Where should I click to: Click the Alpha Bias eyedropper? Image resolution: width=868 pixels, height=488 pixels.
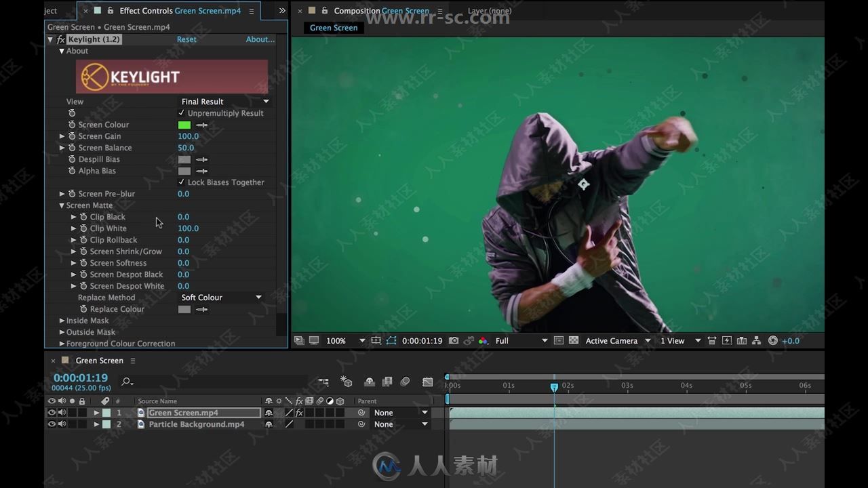[x=201, y=171]
